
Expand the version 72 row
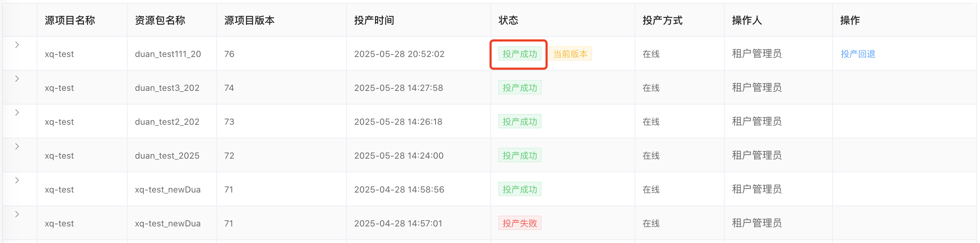coord(17,146)
